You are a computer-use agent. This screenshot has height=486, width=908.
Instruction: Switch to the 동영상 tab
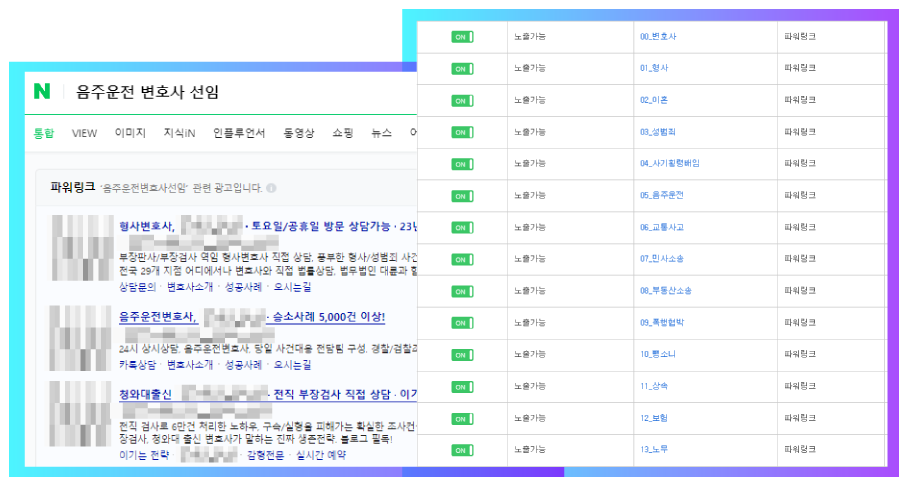click(299, 133)
